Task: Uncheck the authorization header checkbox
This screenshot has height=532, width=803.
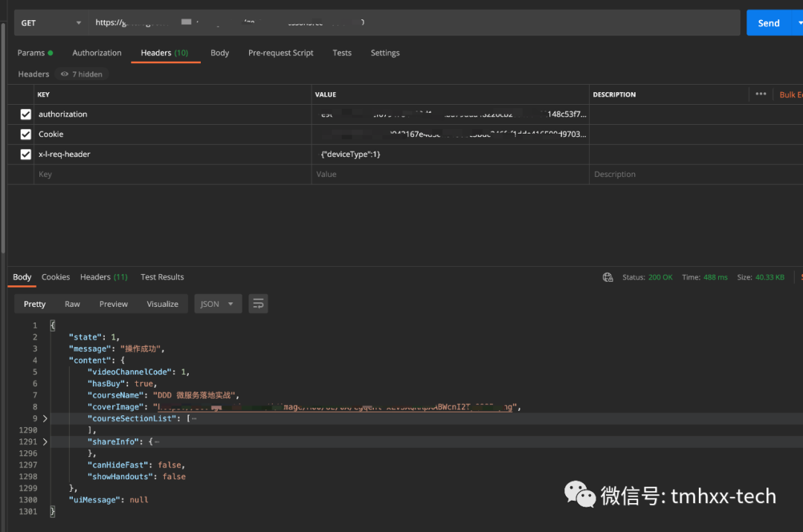Action: pos(26,114)
